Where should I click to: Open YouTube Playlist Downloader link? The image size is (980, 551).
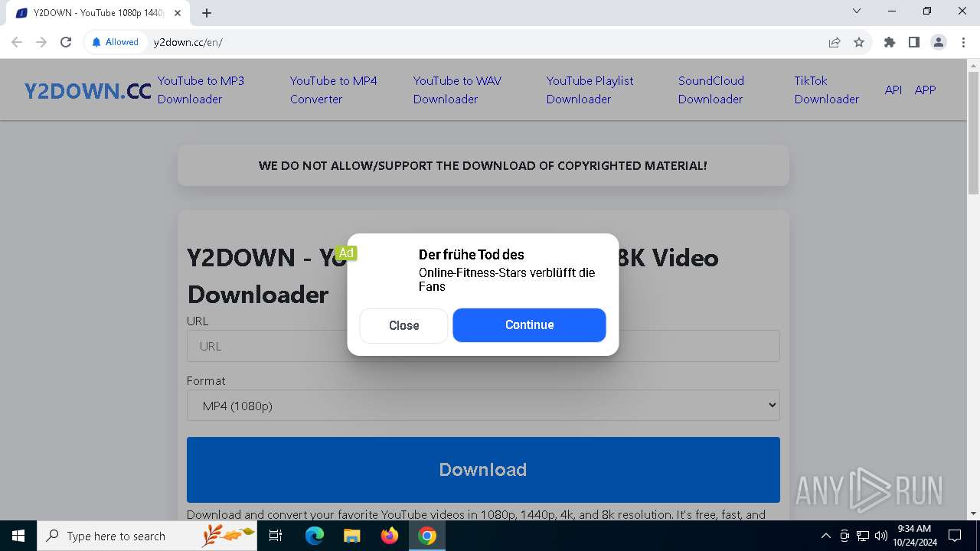[x=590, y=90]
